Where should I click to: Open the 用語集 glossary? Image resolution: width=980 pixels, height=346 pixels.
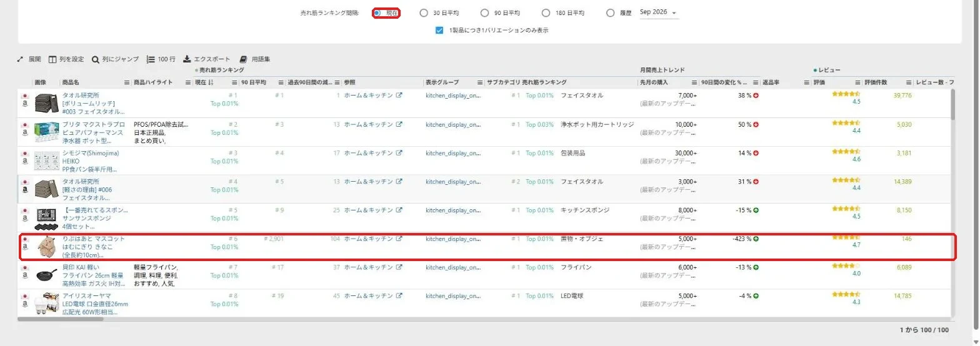pyautogui.click(x=255, y=59)
